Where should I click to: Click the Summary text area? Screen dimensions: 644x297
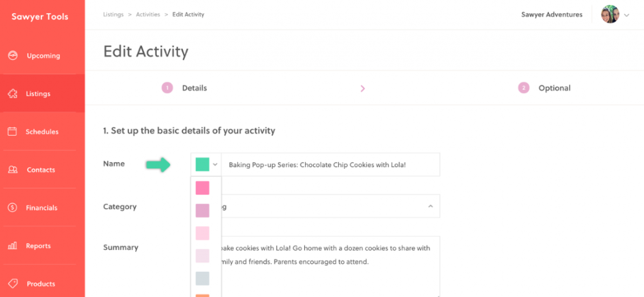327,264
